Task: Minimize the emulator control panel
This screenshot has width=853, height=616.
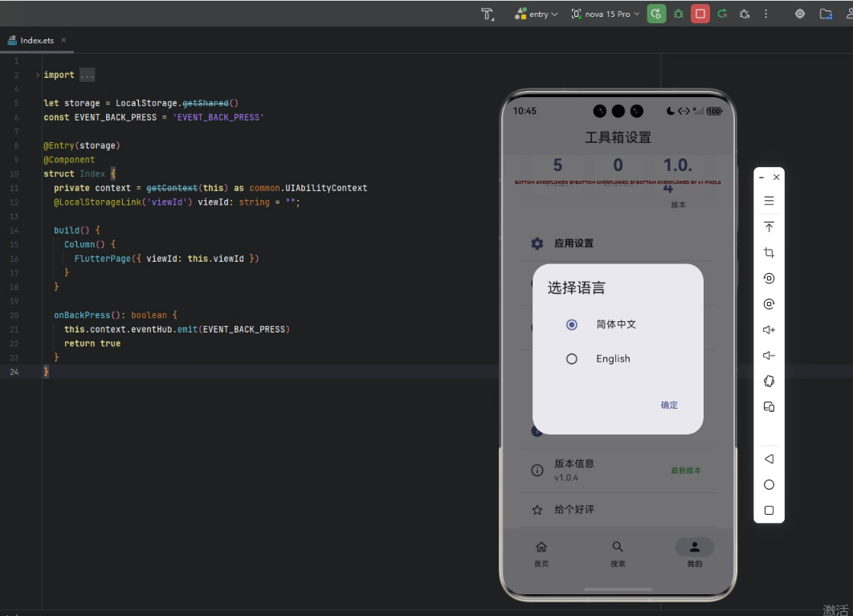Action: (x=761, y=177)
